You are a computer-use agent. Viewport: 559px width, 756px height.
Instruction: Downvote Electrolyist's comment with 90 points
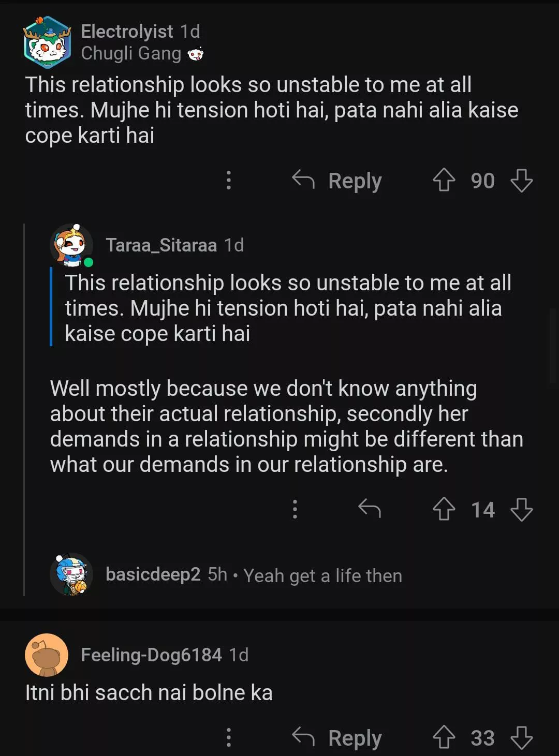point(521,181)
